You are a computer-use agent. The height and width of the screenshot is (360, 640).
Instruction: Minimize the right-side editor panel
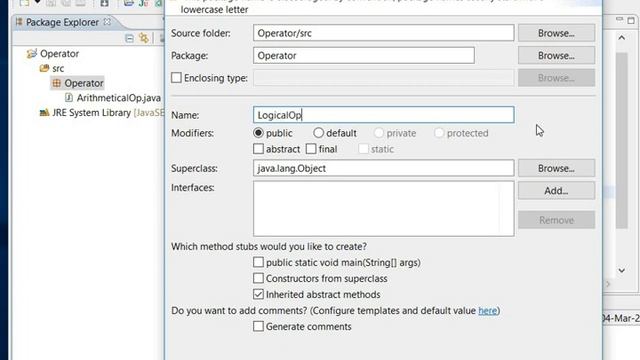(620, 20)
